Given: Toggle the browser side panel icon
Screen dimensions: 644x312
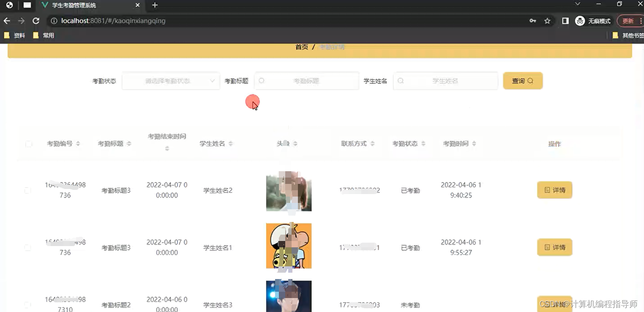Looking at the screenshot, I should 565,21.
